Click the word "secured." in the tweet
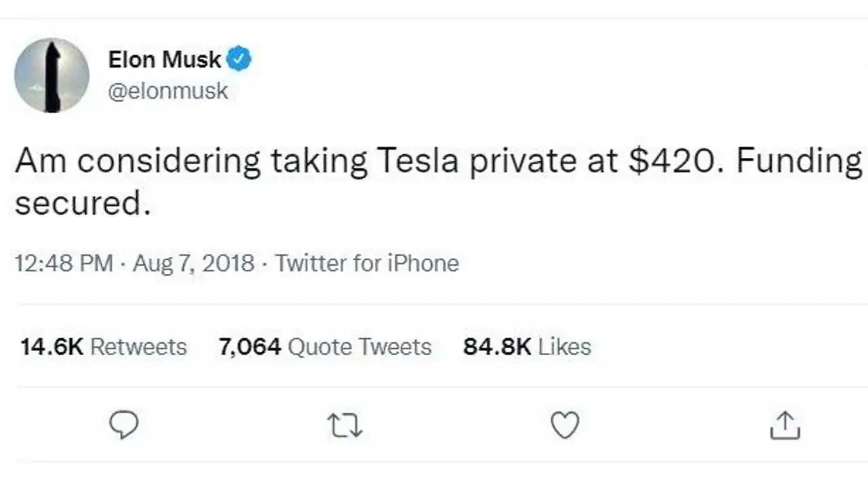Screen dimensions: 868x488 82,202
